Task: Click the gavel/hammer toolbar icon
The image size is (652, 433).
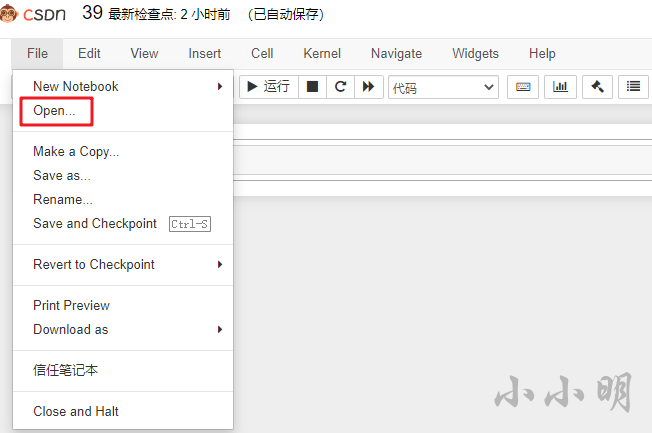Action: point(597,87)
